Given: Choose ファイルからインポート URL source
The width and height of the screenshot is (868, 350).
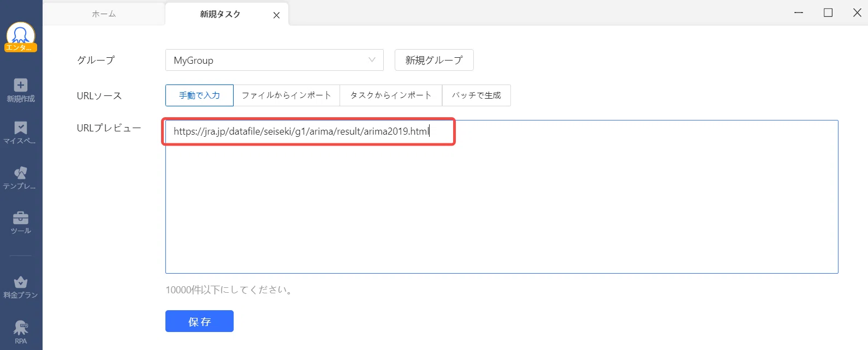Looking at the screenshot, I should pos(287,95).
